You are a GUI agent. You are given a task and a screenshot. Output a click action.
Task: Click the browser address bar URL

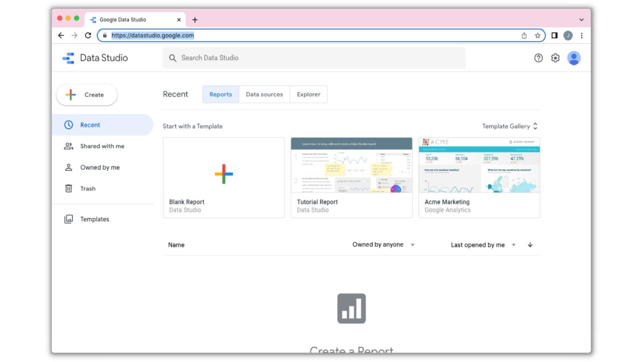coord(153,36)
